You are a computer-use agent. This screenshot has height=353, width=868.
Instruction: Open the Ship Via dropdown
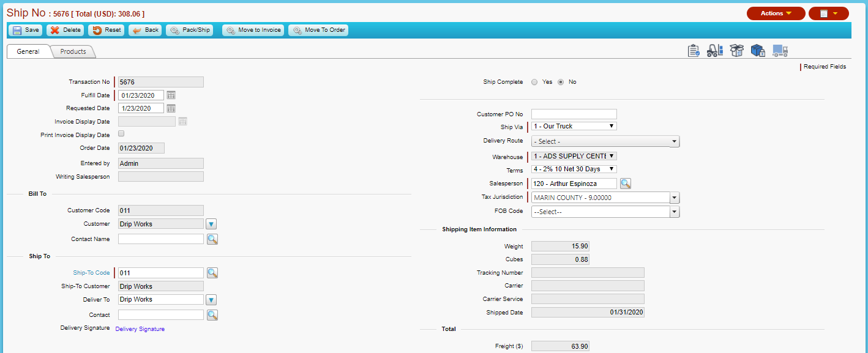[574, 126]
